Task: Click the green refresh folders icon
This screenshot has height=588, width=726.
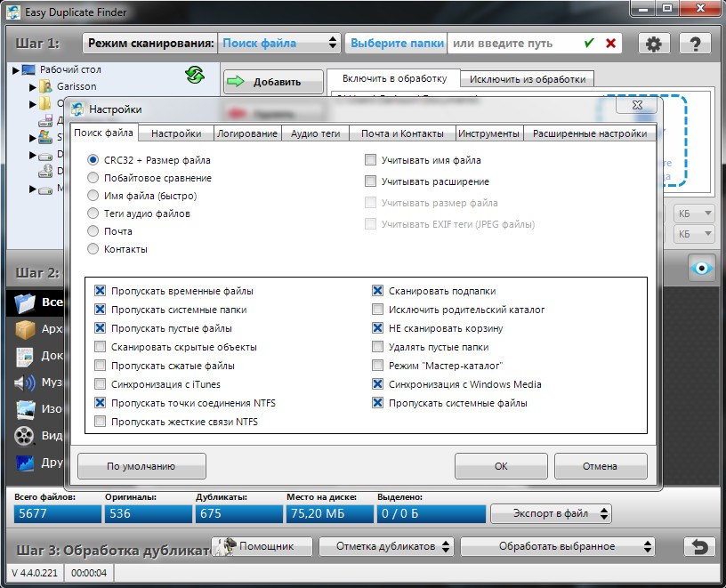Action: click(x=195, y=75)
